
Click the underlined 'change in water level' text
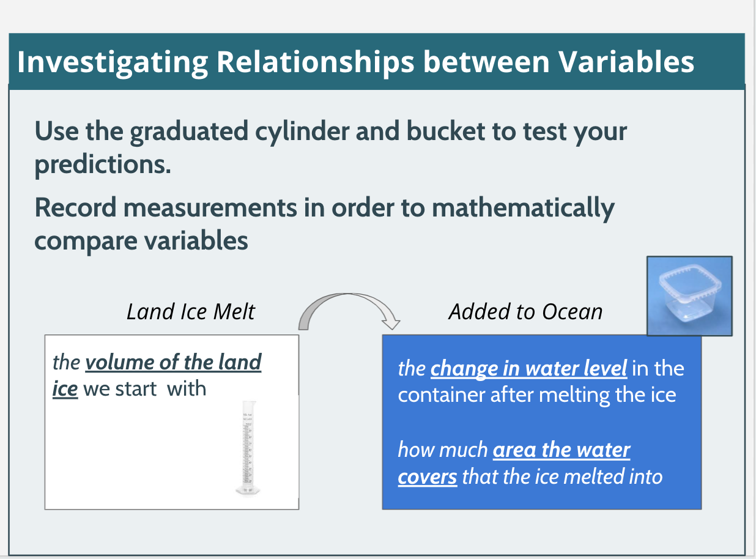[x=528, y=369]
